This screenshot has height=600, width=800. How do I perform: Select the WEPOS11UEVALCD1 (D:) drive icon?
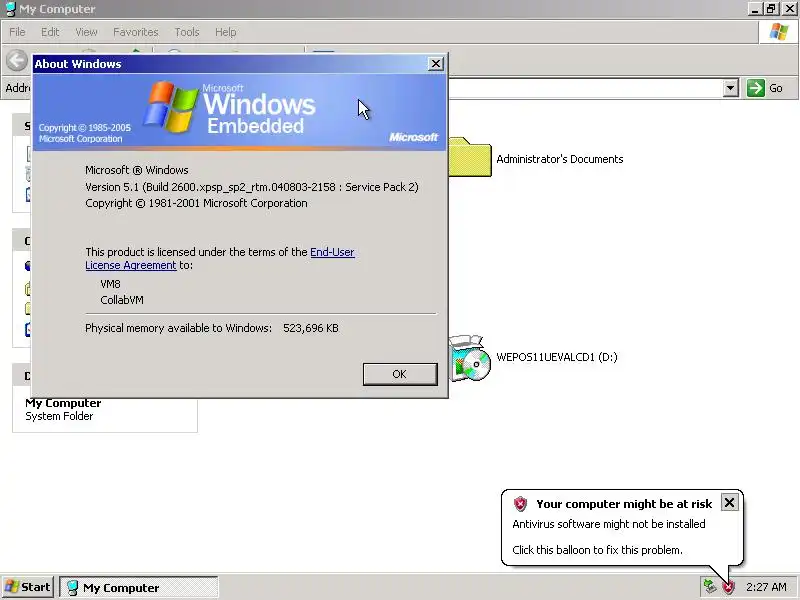(469, 358)
